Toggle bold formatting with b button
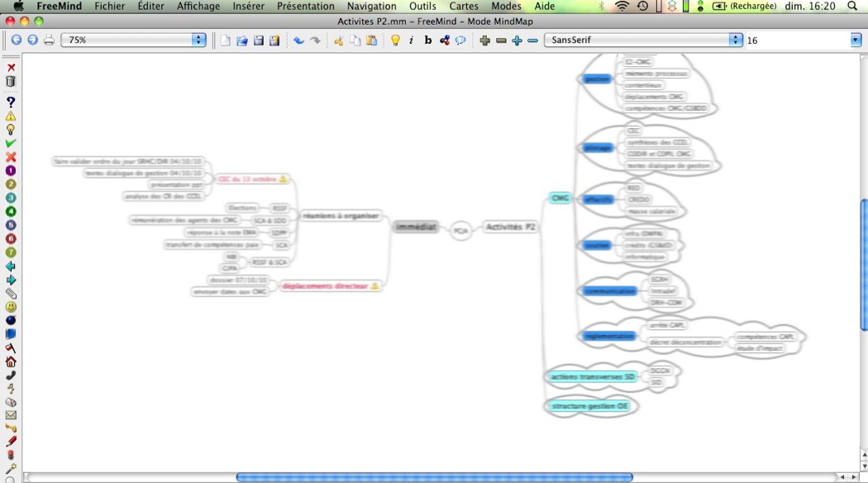Screen dimensions: 868x483 (x=427, y=40)
